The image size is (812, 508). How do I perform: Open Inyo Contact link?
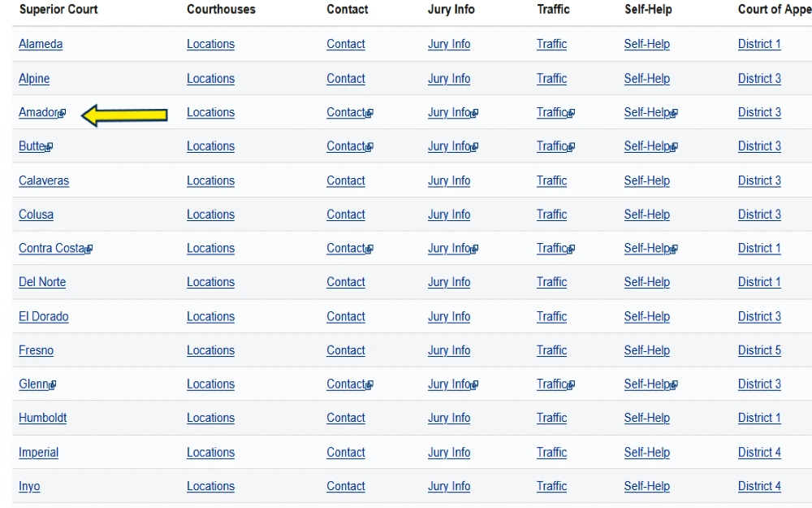(346, 486)
